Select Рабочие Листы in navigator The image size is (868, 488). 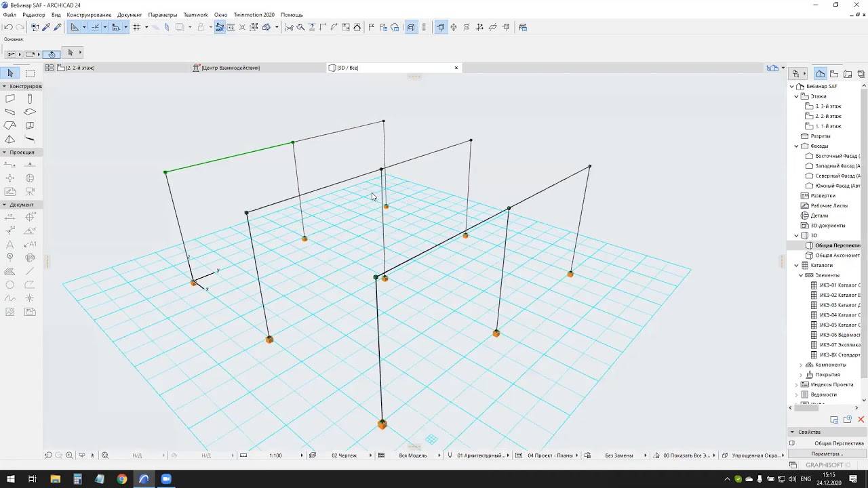pyautogui.click(x=829, y=205)
